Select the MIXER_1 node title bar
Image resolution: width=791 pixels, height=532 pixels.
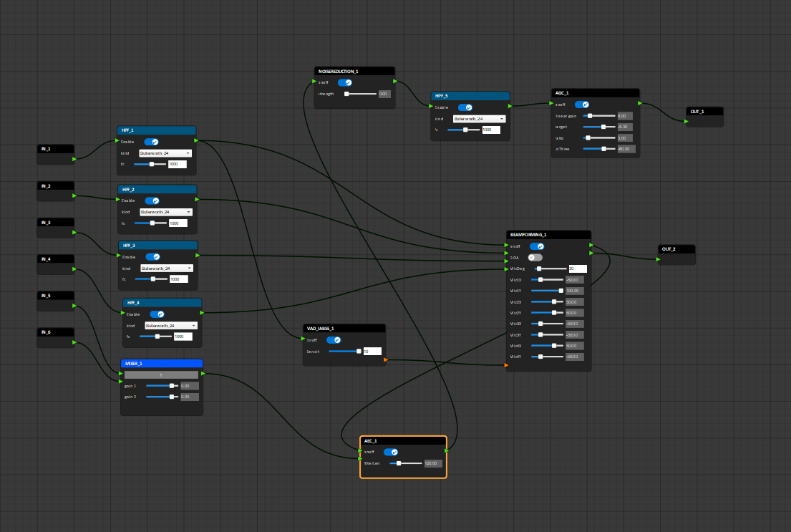click(162, 364)
